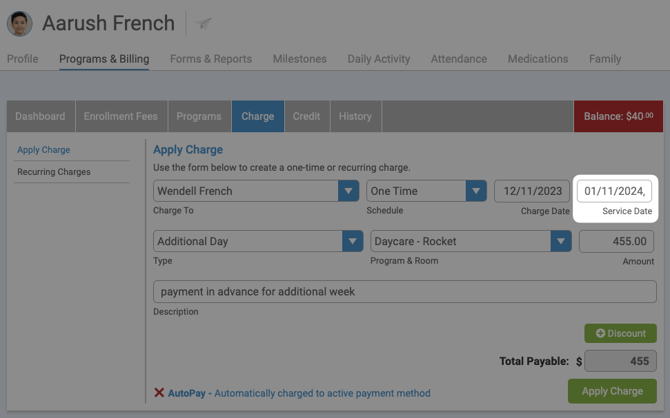Image resolution: width=670 pixels, height=418 pixels.
Task: Toggle the AutoPay red X icon
Action: pos(159,393)
